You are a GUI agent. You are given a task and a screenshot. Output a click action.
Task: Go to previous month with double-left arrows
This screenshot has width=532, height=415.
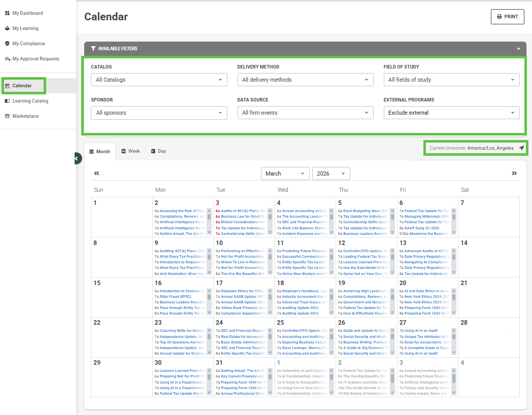[x=96, y=174]
